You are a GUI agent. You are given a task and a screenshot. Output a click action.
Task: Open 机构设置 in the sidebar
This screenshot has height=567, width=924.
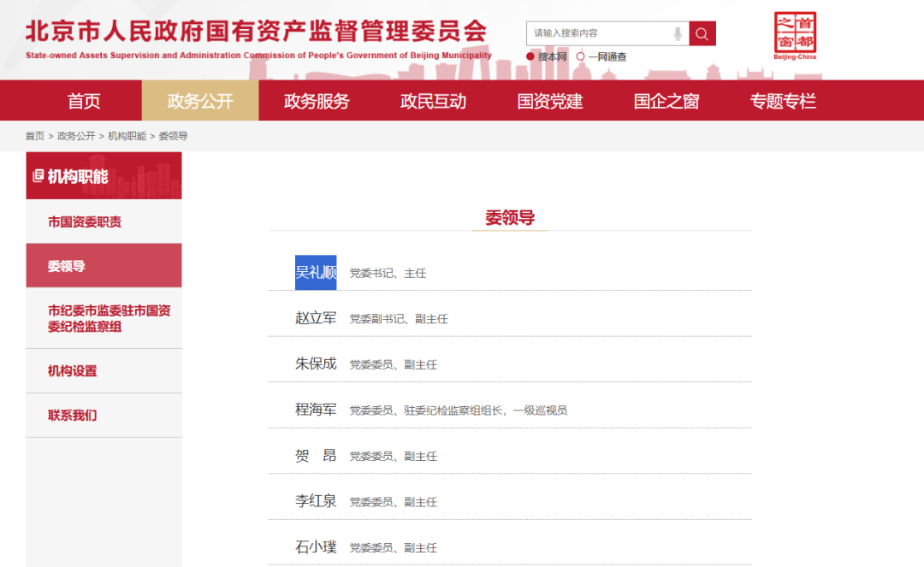pyautogui.click(x=104, y=371)
